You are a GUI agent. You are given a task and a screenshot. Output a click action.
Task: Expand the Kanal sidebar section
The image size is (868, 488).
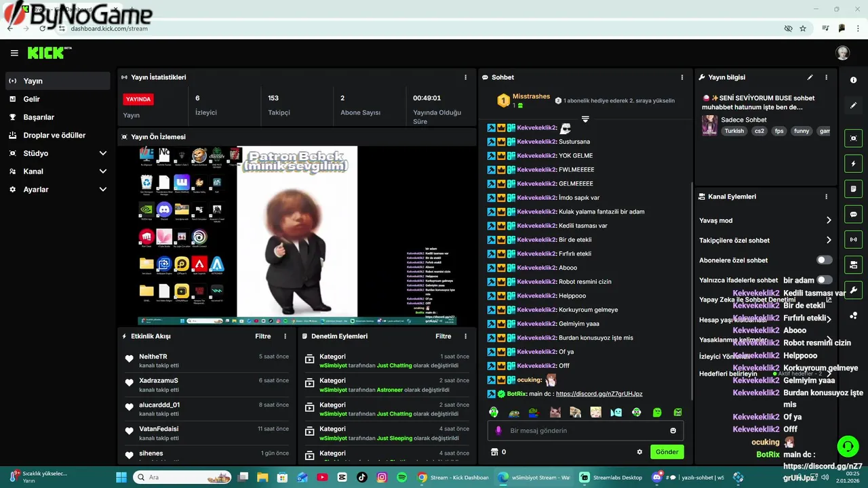(102, 171)
